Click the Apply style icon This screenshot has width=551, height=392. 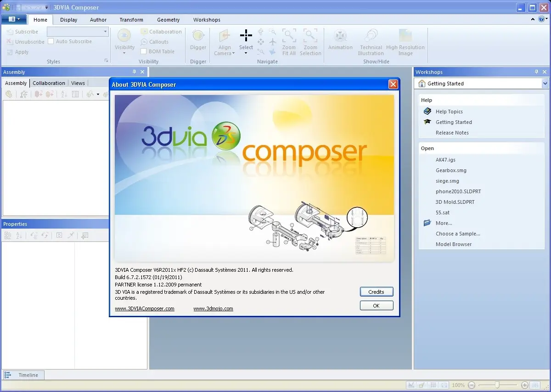click(10, 52)
